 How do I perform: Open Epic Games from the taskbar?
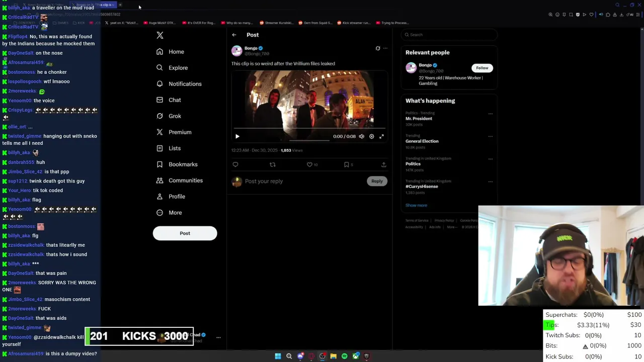pyautogui.click(x=367, y=356)
